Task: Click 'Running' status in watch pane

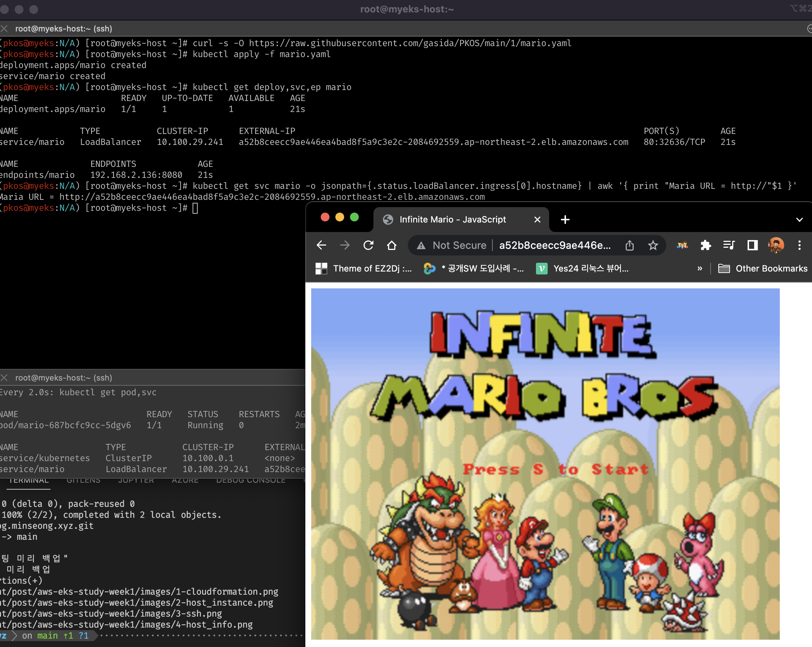Action: 205,425
